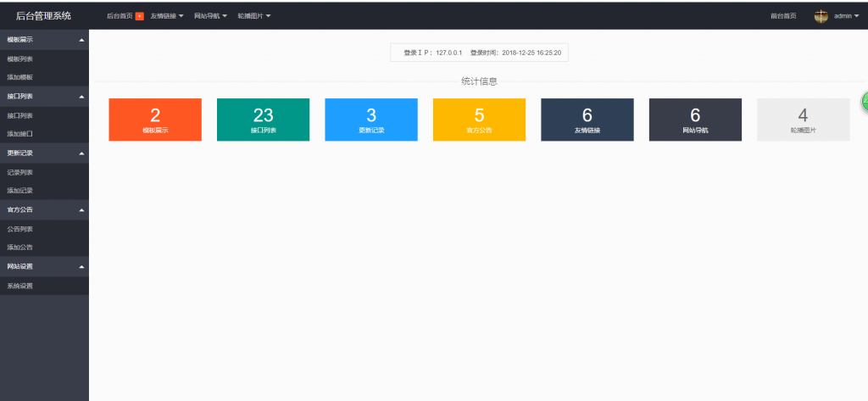Click the green floating circle at right edge
Screen dimensions: 868x401
point(865,102)
